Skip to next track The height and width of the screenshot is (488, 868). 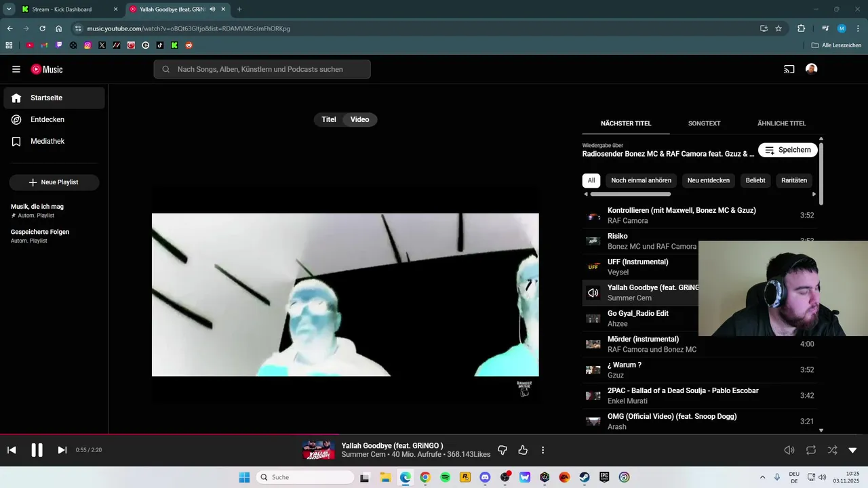click(x=62, y=450)
